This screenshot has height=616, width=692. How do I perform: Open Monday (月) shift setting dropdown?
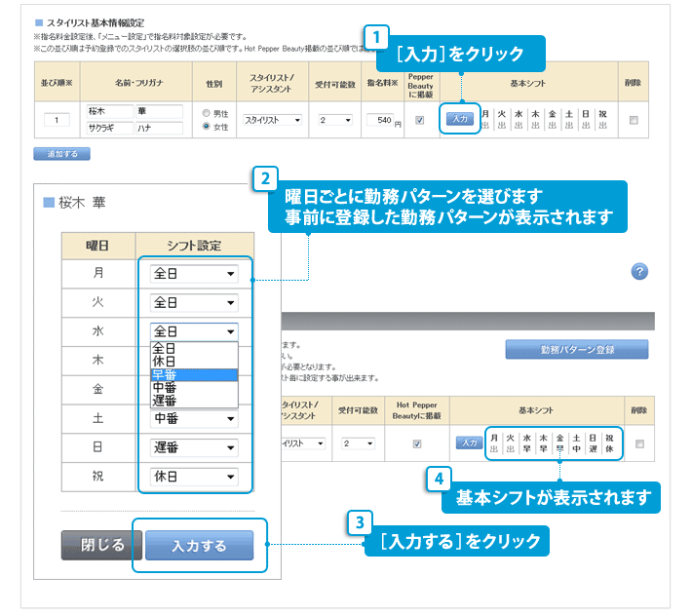tap(194, 275)
